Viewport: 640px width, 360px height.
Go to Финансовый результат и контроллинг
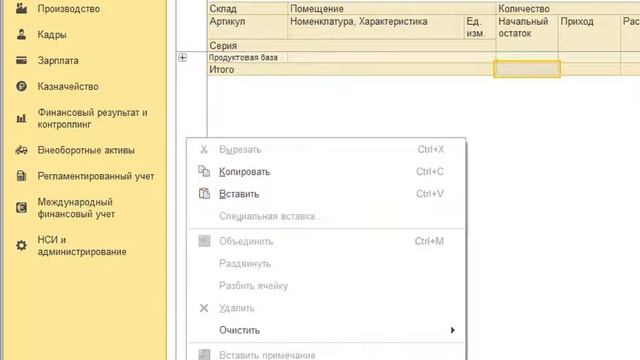pos(92,118)
